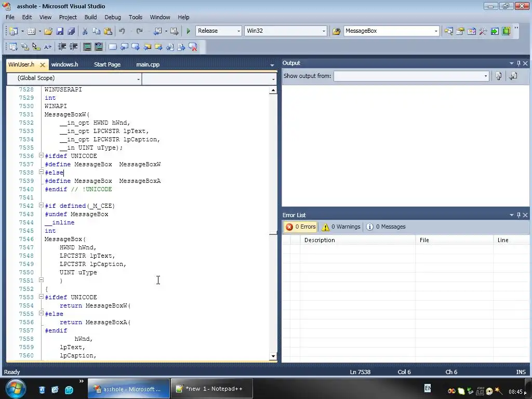Click the Display Object Member List icon

tap(13, 47)
